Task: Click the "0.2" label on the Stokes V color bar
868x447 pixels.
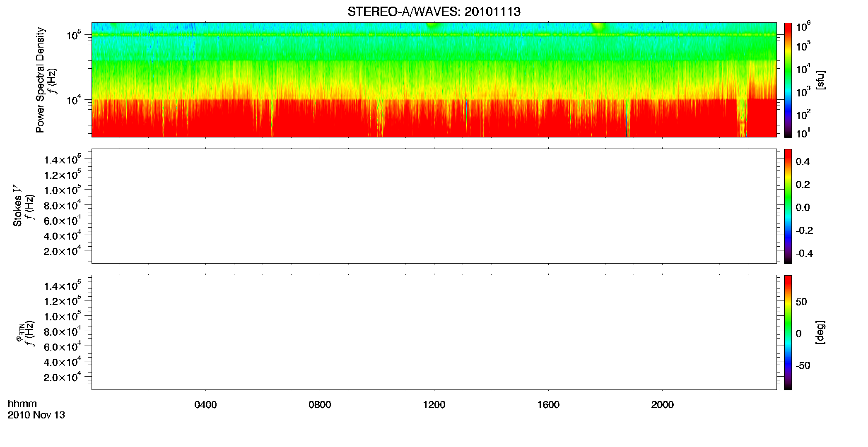Action: pyautogui.click(x=803, y=185)
